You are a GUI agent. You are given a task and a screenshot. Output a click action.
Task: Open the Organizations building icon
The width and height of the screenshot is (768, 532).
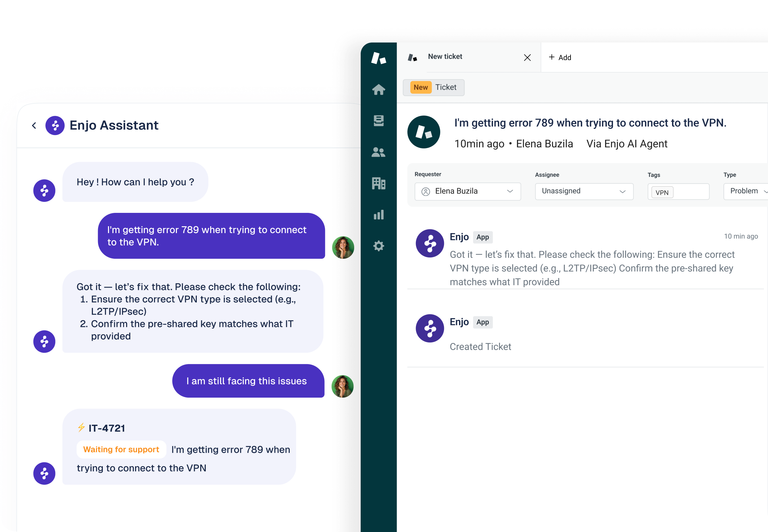click(379, 183)
